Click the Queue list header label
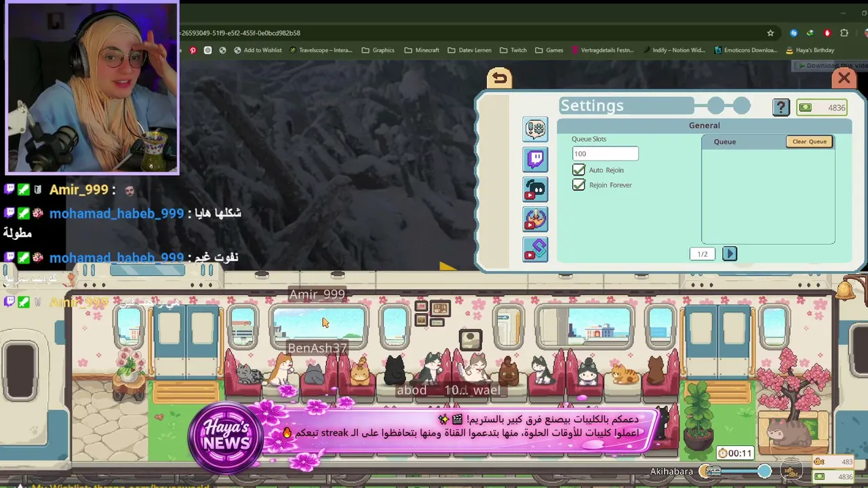Image resolution: width=868 pixels, height=488 pixels. tap(725, 142)
